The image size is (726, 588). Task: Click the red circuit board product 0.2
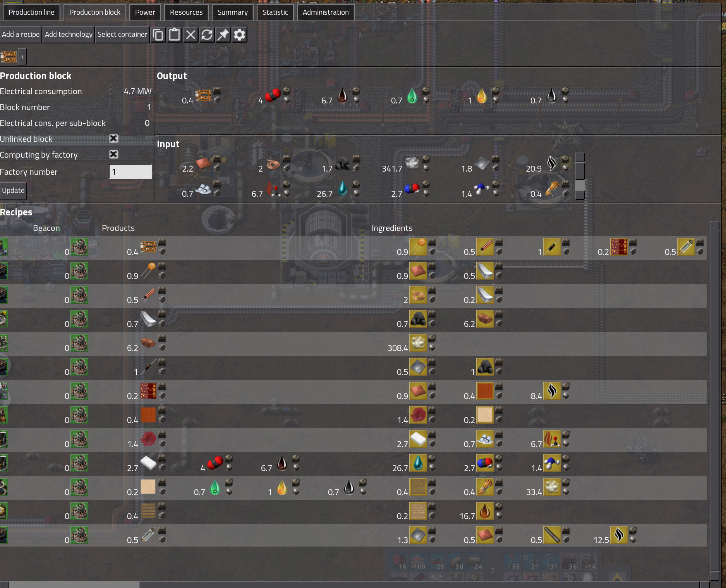[x=148, y=391]
